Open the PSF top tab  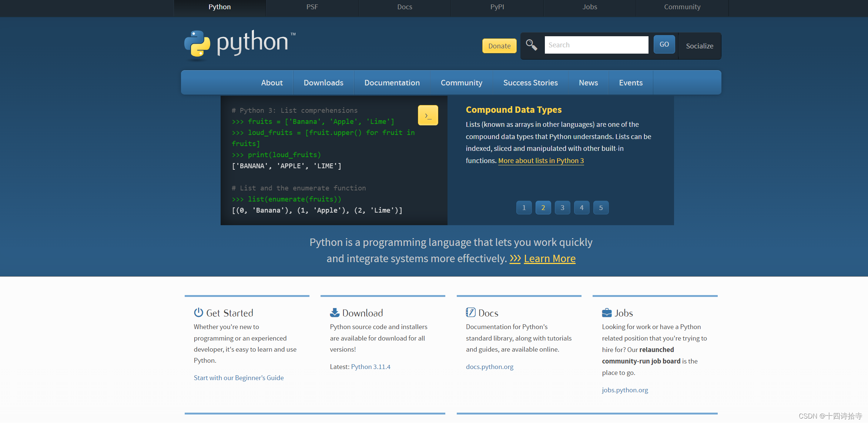pyautogui.click(x=312, y=7)
